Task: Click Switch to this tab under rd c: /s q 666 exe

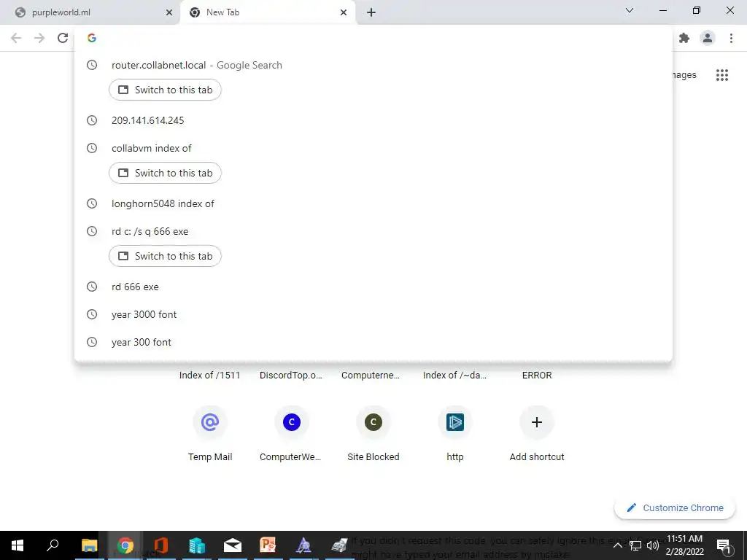Action: (x=165, y=256)
